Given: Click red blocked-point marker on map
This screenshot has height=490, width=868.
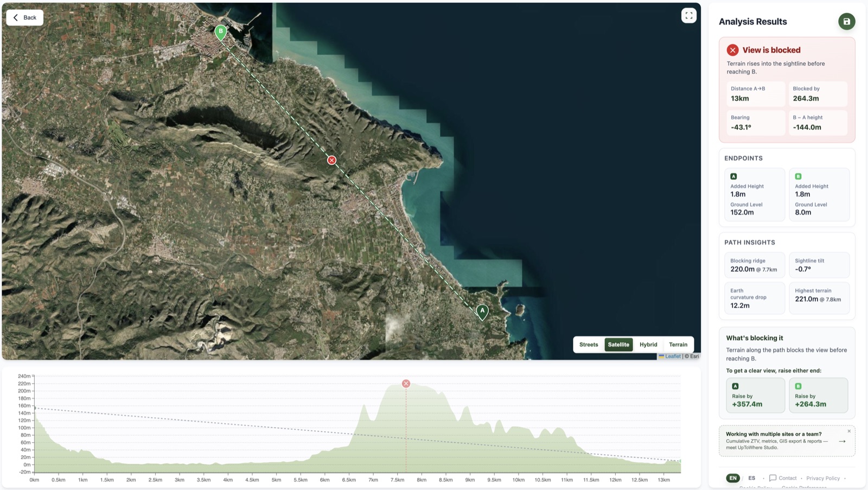Looking at the screenshot, I should click(331, 160).
